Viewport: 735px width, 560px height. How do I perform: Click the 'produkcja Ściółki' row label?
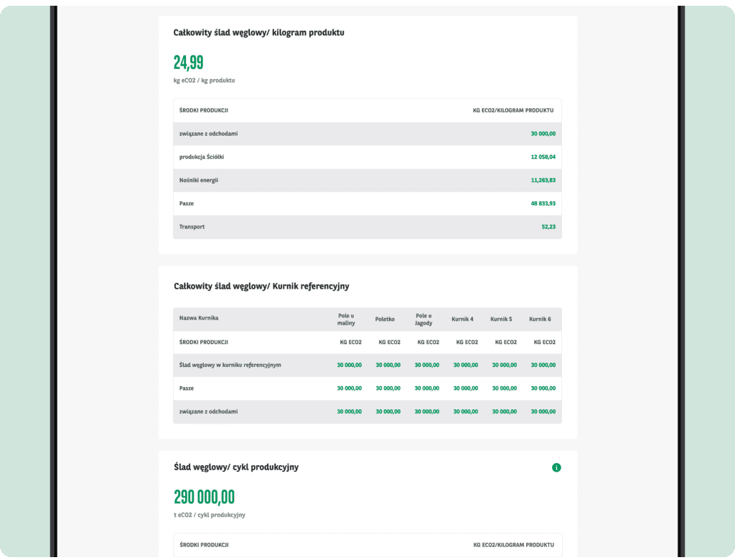click(x=202, y=157)
